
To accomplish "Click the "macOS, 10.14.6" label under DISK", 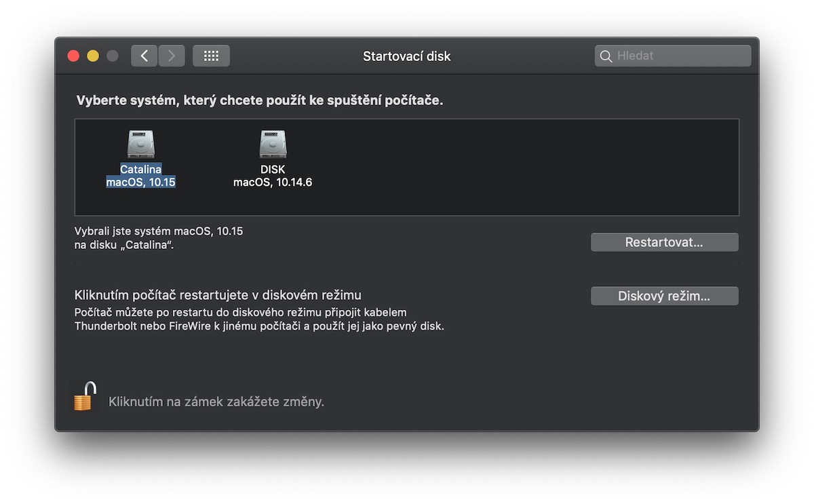I will [x=273, y=182].
